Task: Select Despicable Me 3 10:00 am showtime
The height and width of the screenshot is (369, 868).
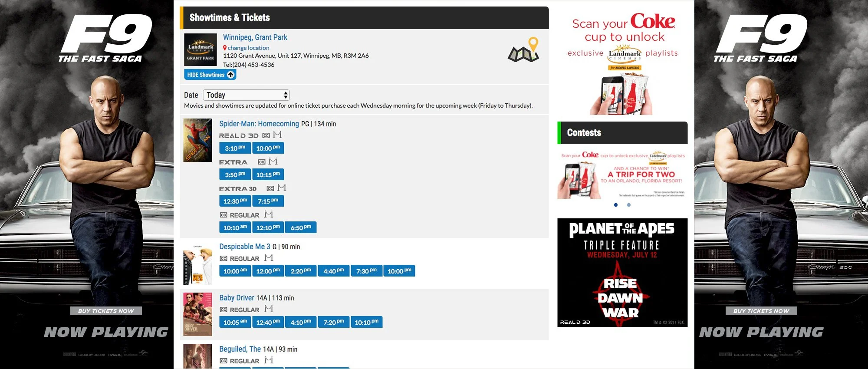Action: pyautogui.click(x=235, y=271)
